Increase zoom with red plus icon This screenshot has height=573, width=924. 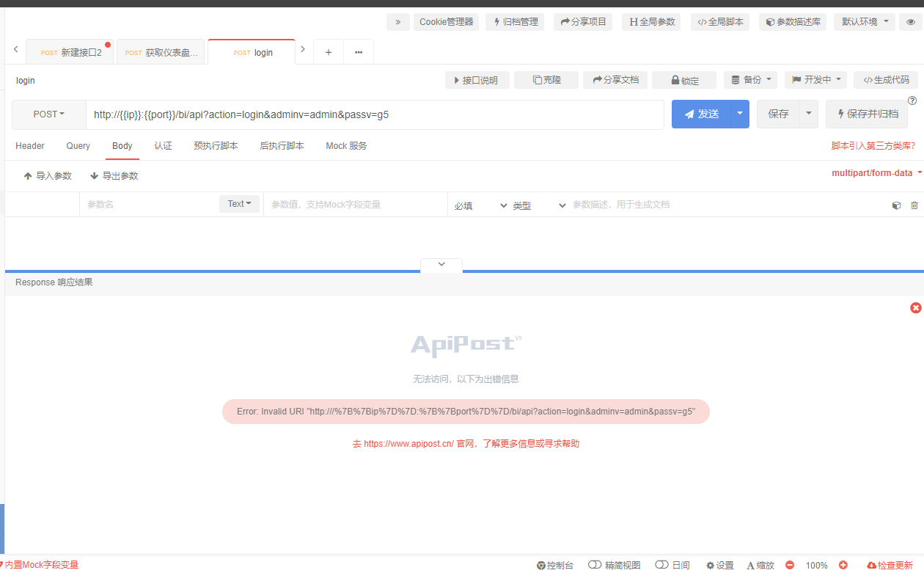843,565
